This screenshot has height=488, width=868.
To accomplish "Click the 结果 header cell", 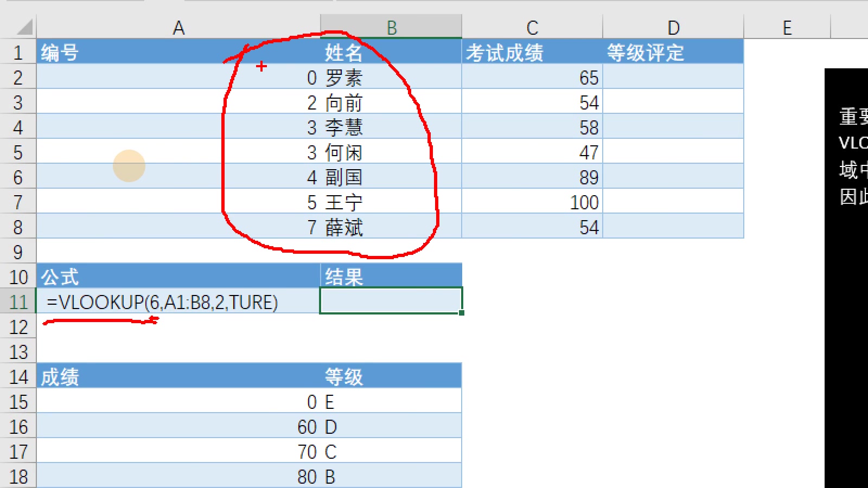I will pyautogui.click(x=391, y=277).
